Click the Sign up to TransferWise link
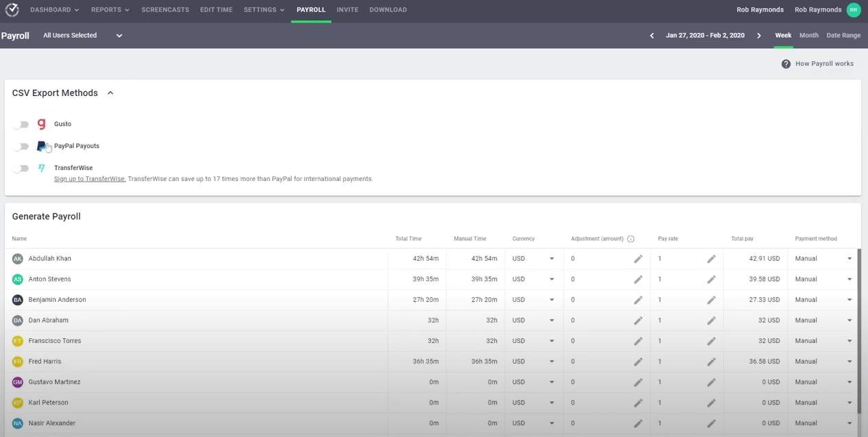Screen dimensions: 868x437 pyautogui.click(x=89, y=178)
